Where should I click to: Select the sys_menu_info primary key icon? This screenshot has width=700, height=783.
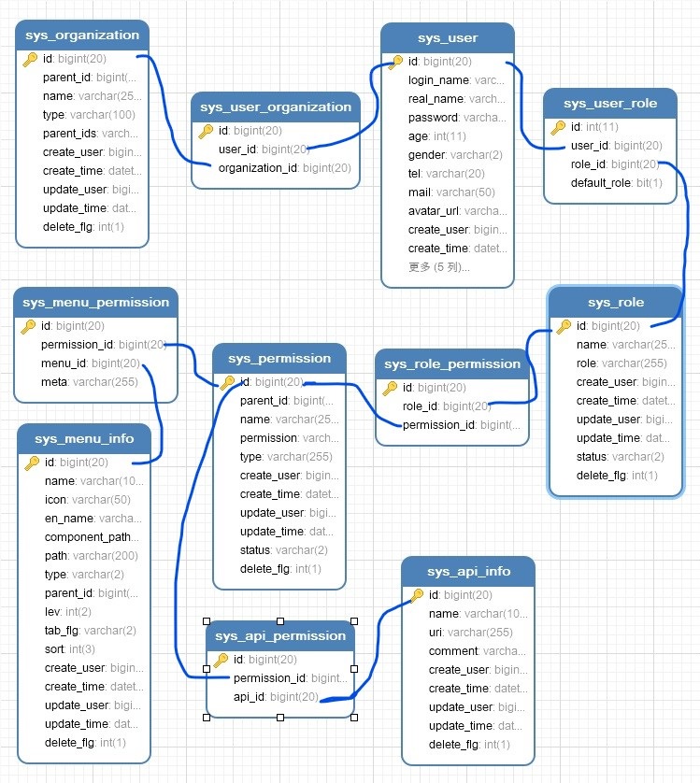(32, 463)
